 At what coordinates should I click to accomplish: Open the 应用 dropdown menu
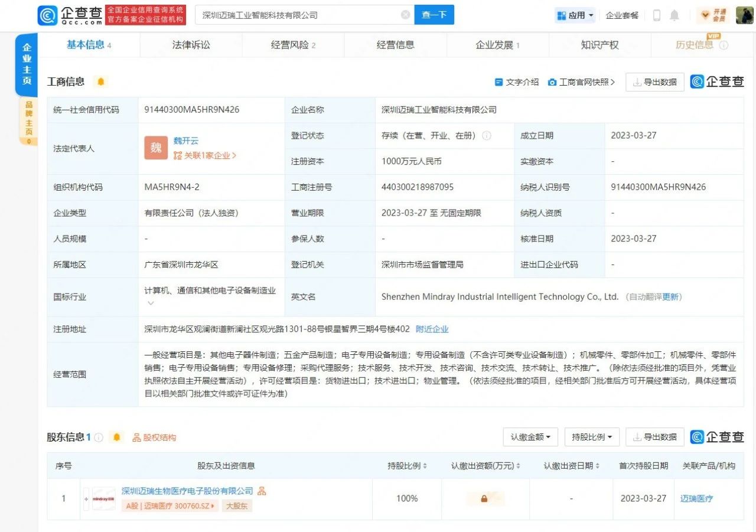click(575, 15)
